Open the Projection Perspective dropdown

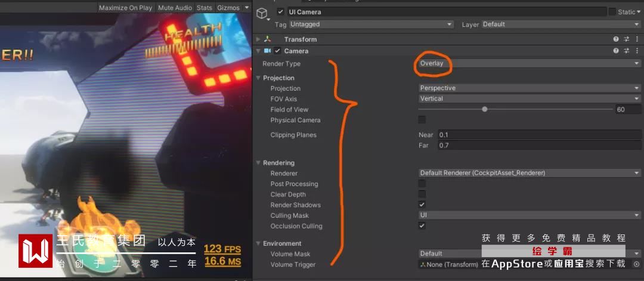pos(530,88)
